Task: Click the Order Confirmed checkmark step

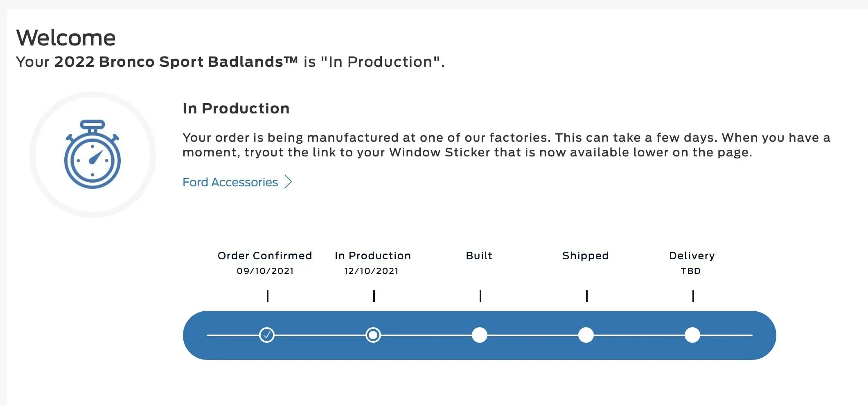Action: click(267, 335)
